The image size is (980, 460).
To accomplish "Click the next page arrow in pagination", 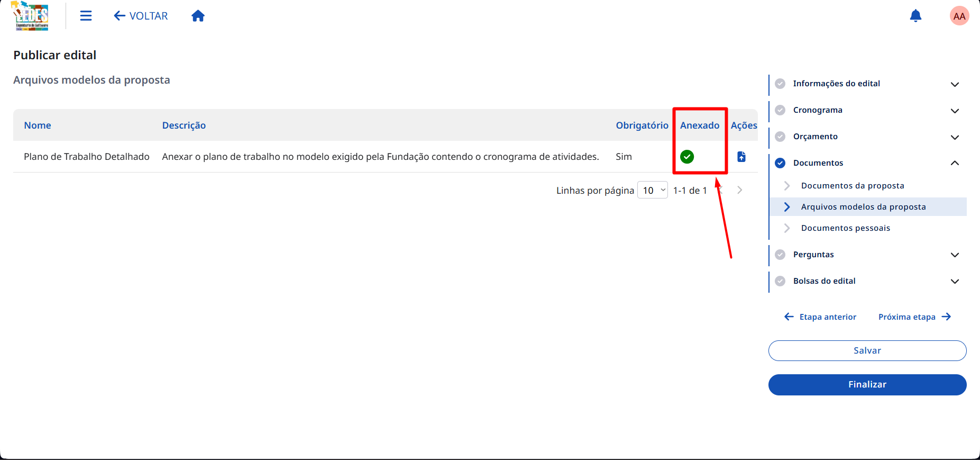I will pyautogui.click(x=740, y=190).
